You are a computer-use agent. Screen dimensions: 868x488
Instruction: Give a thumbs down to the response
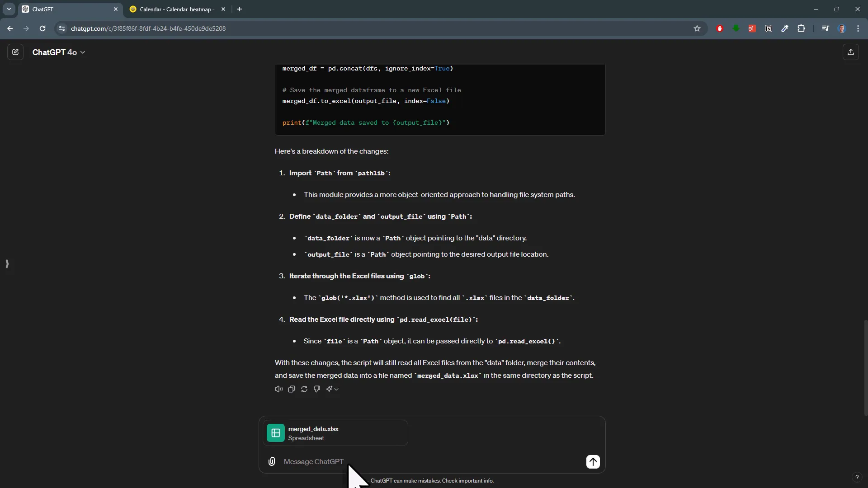coord(316,389)
